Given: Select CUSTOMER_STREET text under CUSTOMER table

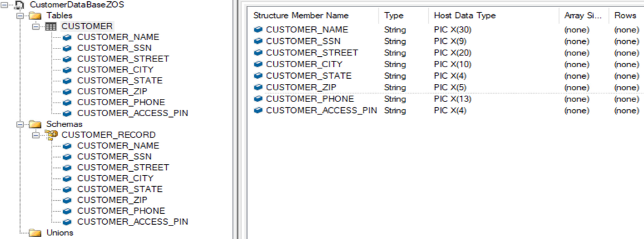Looking at the screenshot, I should [123, 59].
